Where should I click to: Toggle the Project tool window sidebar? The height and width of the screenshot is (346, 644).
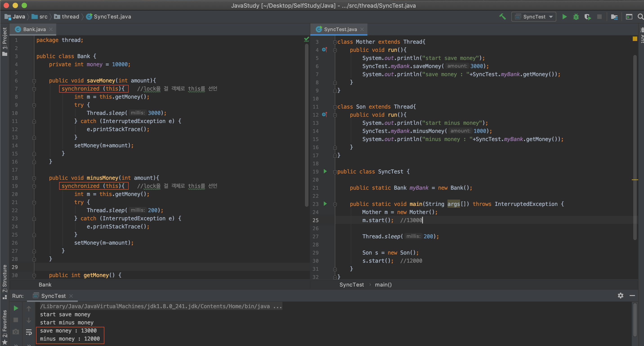[4, 41]
